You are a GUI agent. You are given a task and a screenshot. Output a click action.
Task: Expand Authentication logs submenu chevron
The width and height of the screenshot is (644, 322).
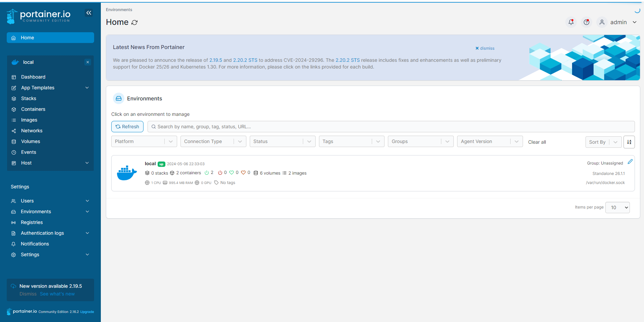[x=87, y=233]
